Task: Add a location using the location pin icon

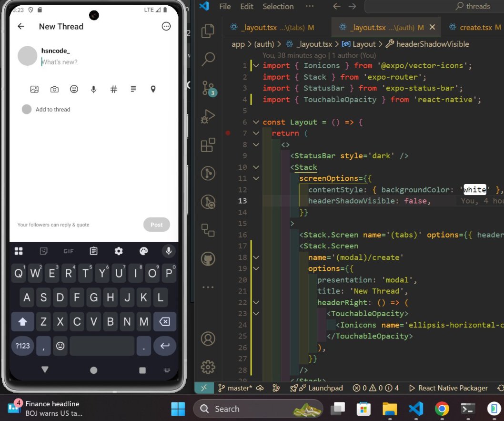Action: pyautogui.click(x=153, y=89)
